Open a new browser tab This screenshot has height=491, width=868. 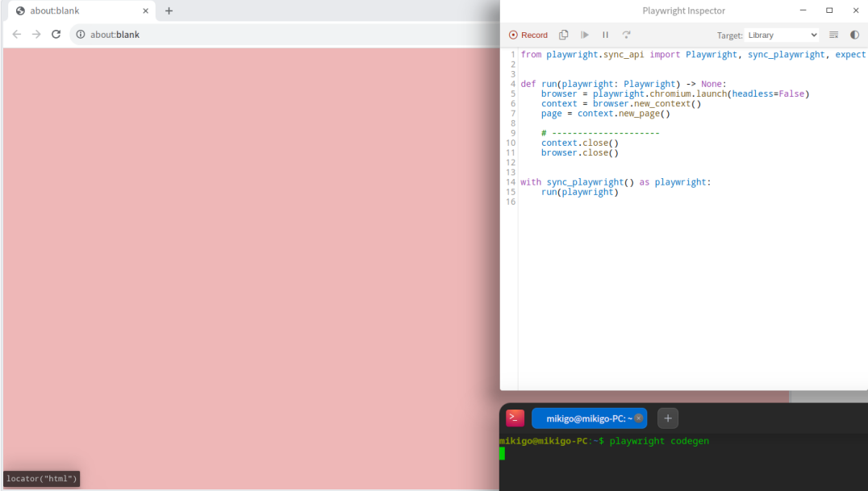169,11
